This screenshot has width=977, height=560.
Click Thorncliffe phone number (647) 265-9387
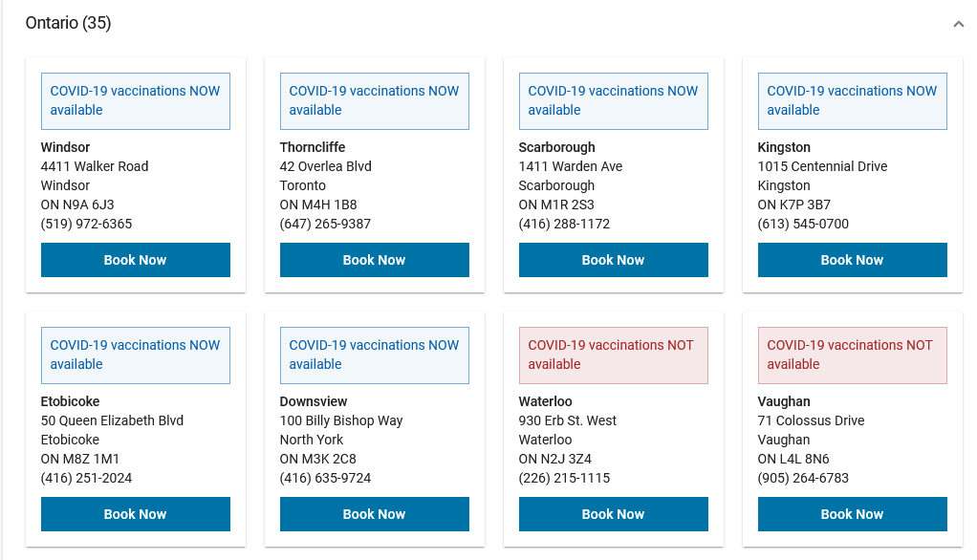click(x=325, y=224)
